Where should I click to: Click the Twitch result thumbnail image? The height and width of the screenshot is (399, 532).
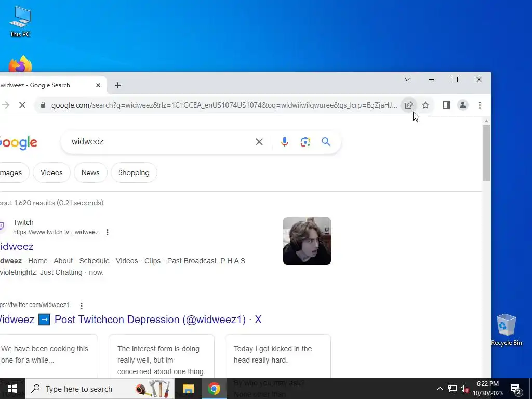coord(307,241)
